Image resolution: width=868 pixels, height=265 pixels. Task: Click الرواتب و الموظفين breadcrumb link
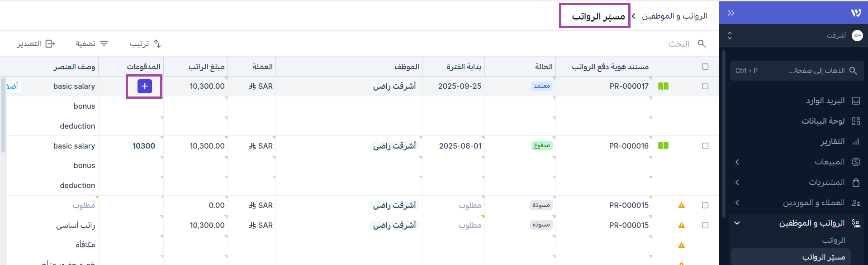[674, 16]
